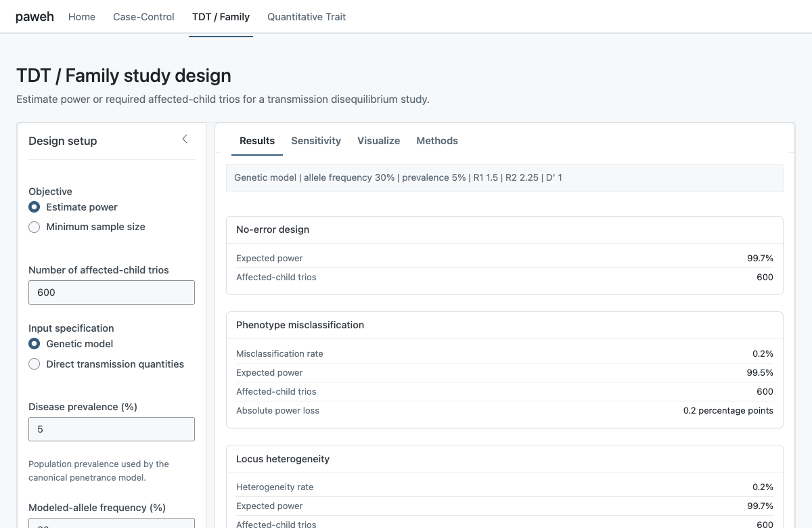Click the population prevalence help text
The width and height of the screenshot is (812, 528).
point(99,470)
